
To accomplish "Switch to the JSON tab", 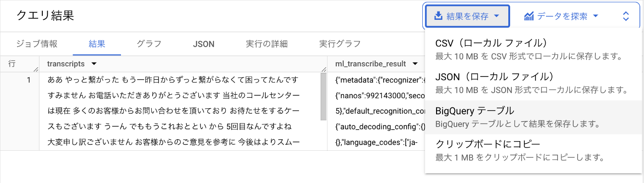I will click(203, 44).
